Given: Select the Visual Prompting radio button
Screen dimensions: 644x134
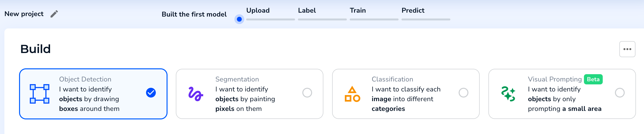Looking at the screenshot, I should coord(620,93).
